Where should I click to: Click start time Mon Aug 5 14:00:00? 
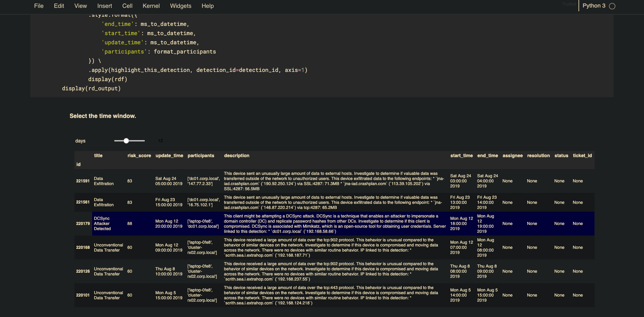460,295
